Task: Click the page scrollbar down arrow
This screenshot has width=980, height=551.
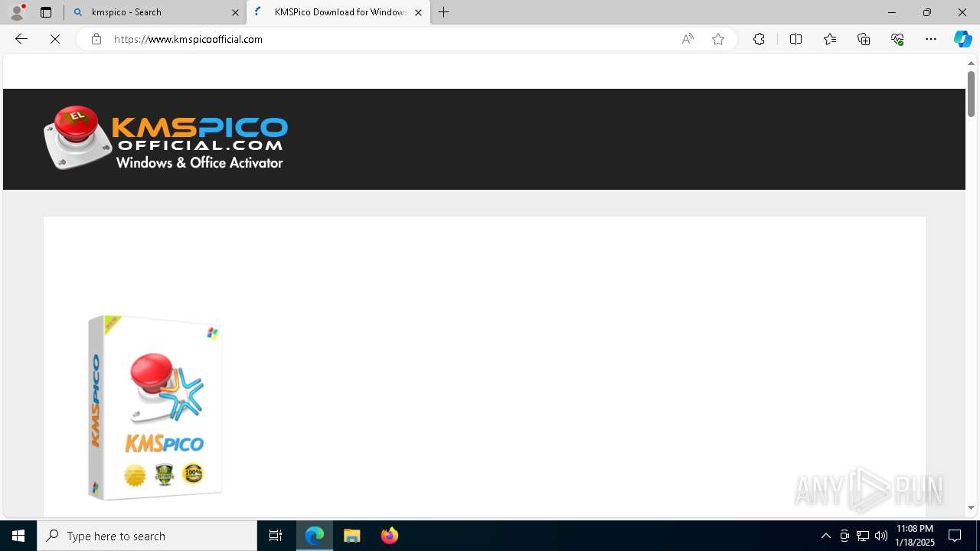Action: point(971,507)
